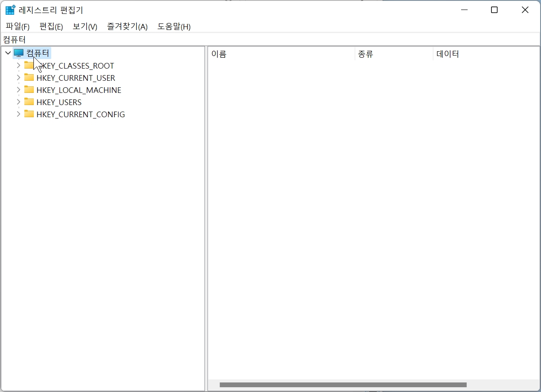Click the Registry Editor icon in the title bar
The width and height of the screenshot is (541, 392).
pyautogui.click(x=10, y=10)
